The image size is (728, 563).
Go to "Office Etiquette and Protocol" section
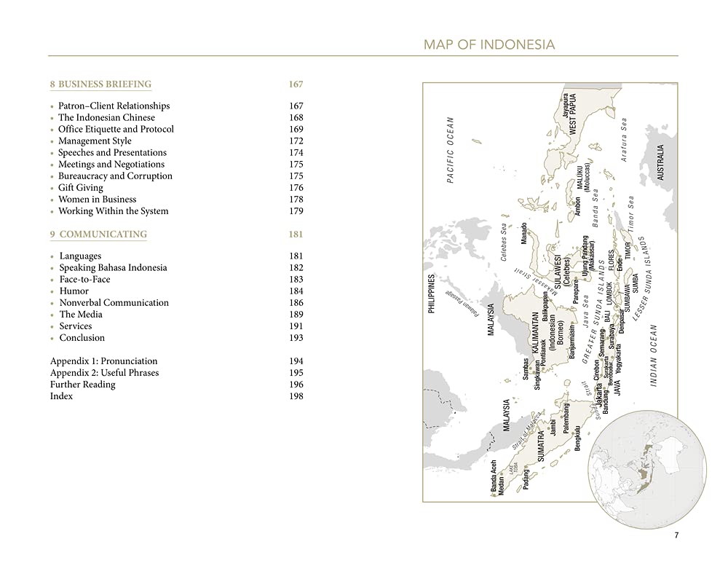coord(116,129)
